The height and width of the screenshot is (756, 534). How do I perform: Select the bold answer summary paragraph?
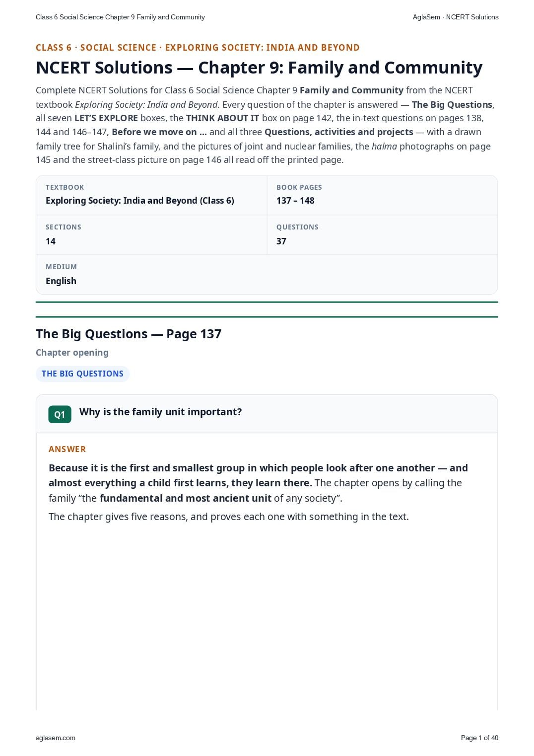259,483
